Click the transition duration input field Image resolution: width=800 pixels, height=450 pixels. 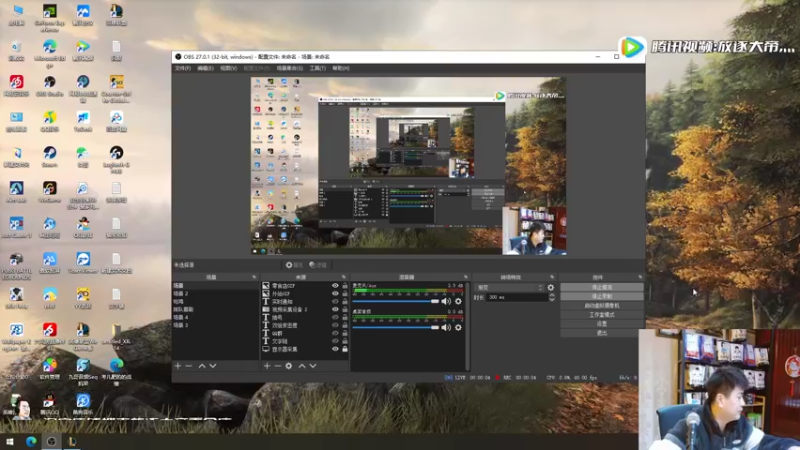click(x=517, y=297)
